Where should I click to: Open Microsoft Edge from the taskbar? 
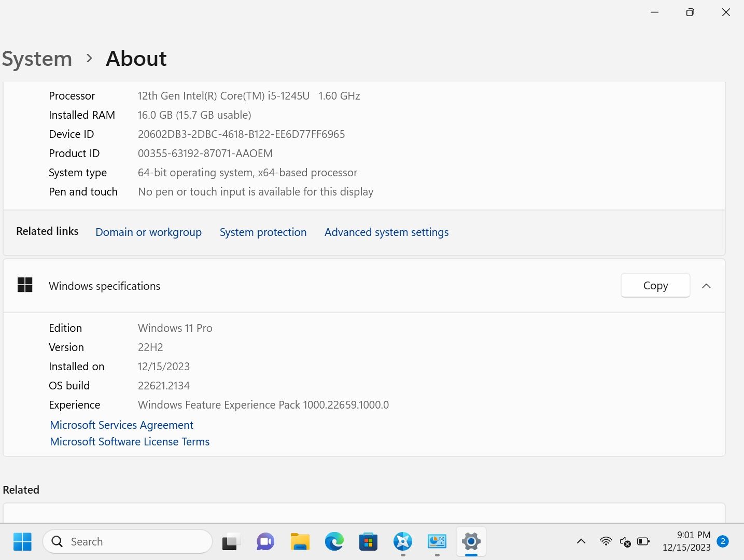334,541
